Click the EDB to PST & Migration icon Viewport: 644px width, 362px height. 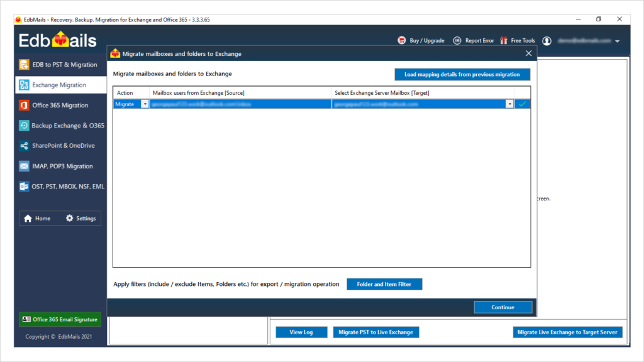tap(24, 65)
